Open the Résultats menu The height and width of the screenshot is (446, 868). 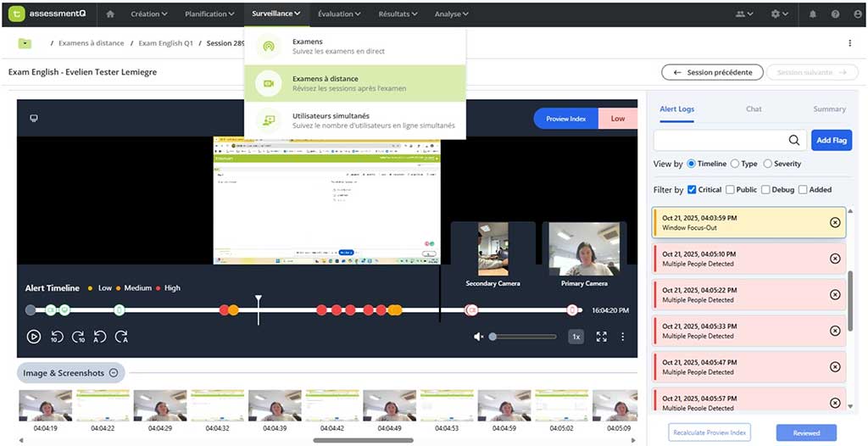[x=398, y=14]
